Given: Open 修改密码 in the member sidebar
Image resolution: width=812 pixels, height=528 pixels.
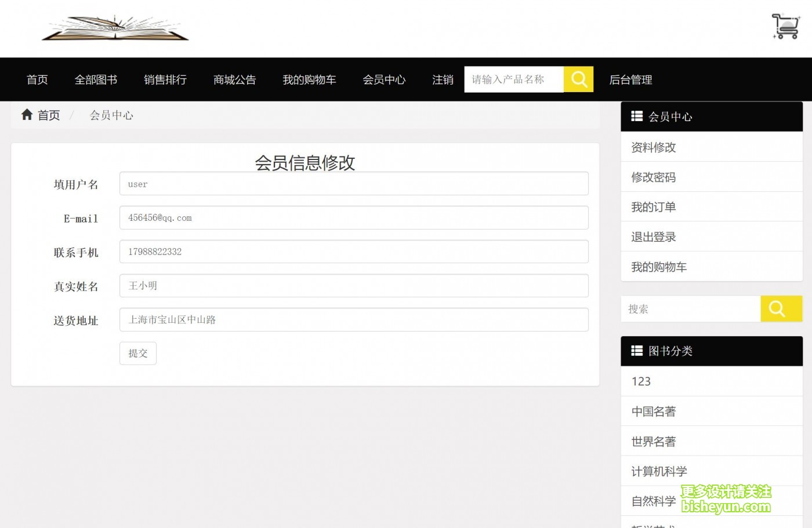Looking at the screenshot, I should (653, 177).
